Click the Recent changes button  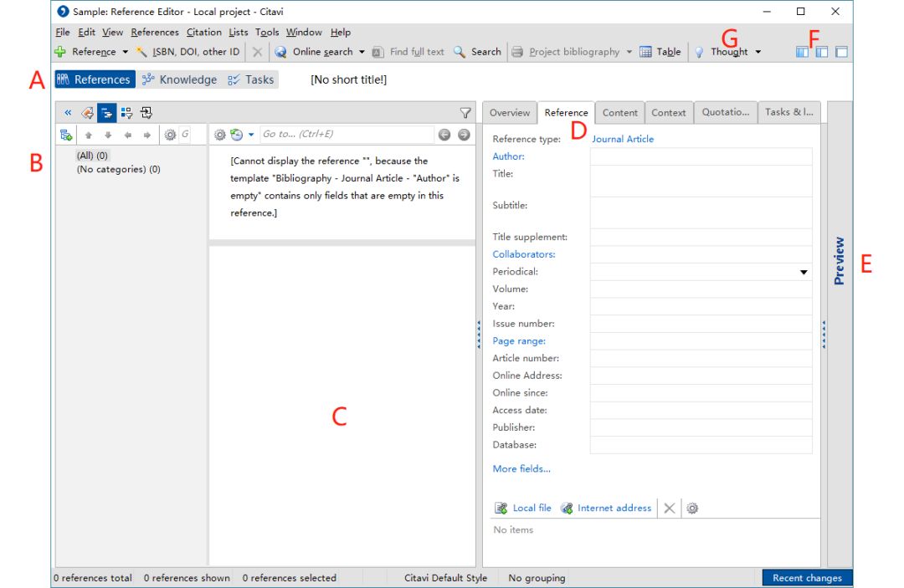(x=807, y=578)
